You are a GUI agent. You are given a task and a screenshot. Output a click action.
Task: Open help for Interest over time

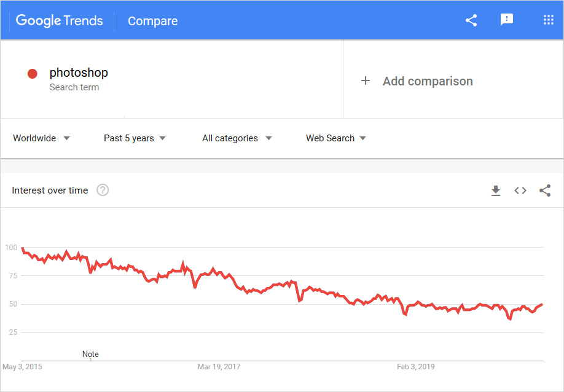(x=103, y=190)
